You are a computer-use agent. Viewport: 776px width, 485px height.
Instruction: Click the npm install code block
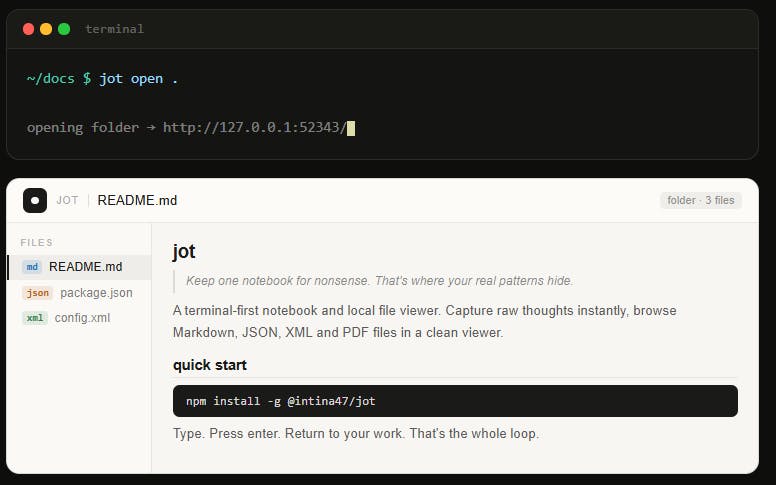coord(455,401)
